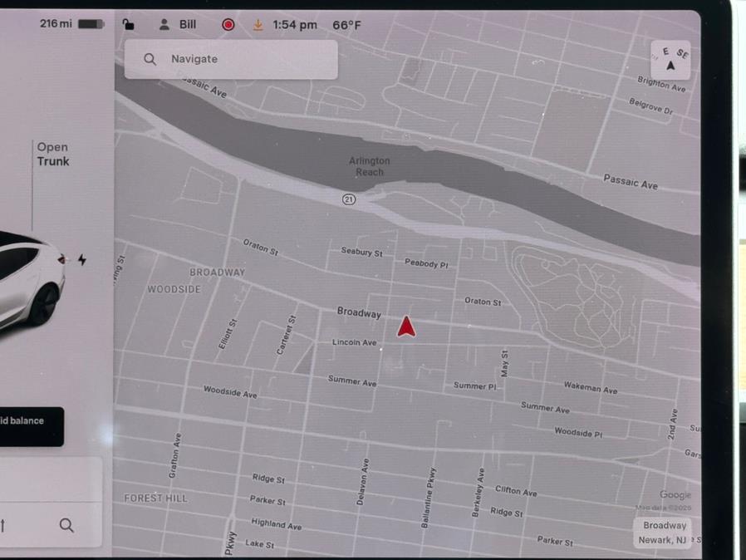Tap the Wakeman Ave label
Viewport: 746px width, 560px height.
[591, 388]
